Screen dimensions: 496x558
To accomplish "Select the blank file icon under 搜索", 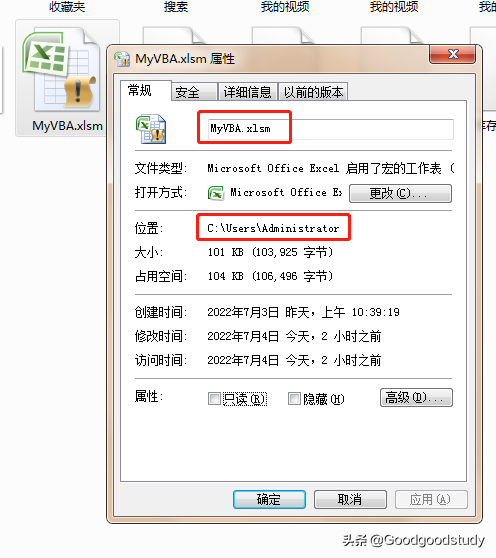I will click(173, 36).
